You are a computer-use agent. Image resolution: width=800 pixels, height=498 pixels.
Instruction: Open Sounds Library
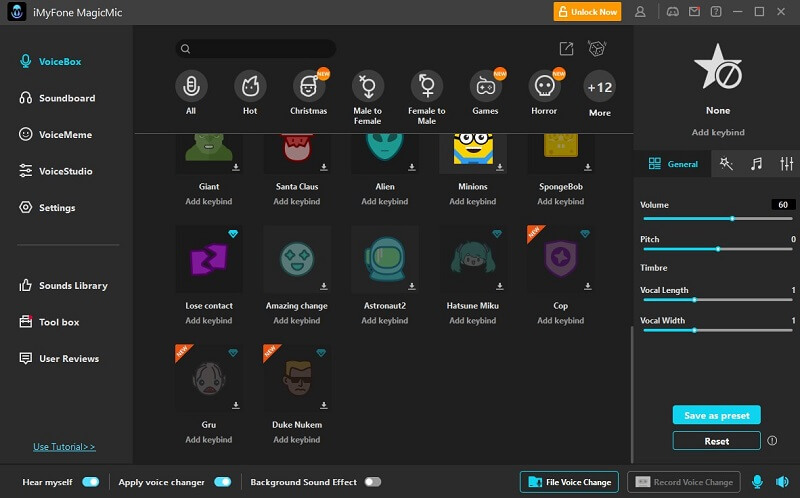click(63, 286)
